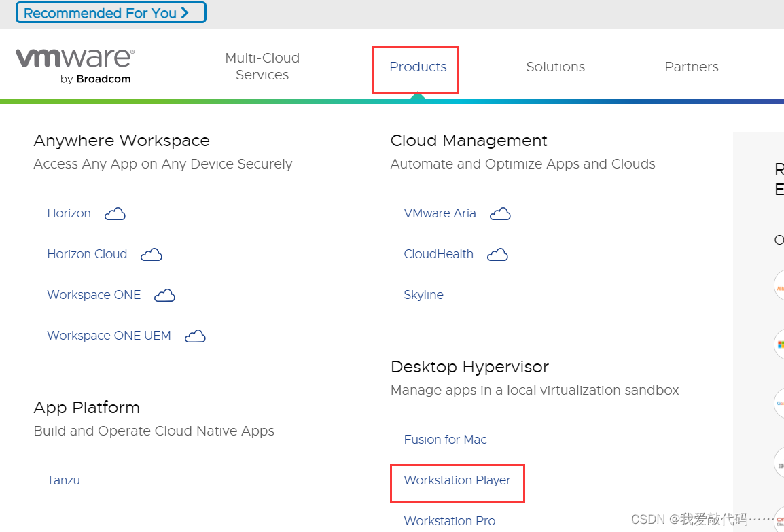This screenshot has height=532, width=784.
Task: Open the Tanzu link
Action: pyautogui.click(x=63, y=480)
